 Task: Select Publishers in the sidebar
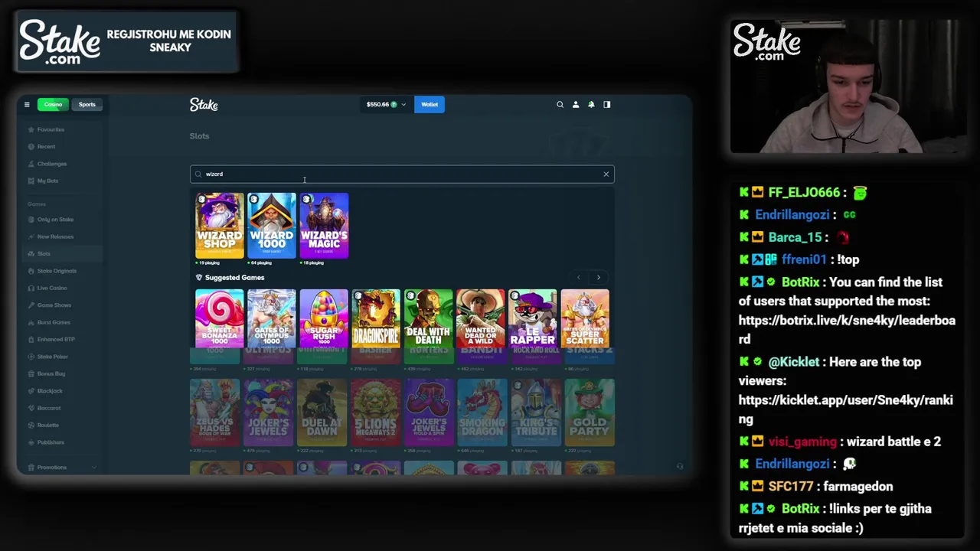point(51,442)
